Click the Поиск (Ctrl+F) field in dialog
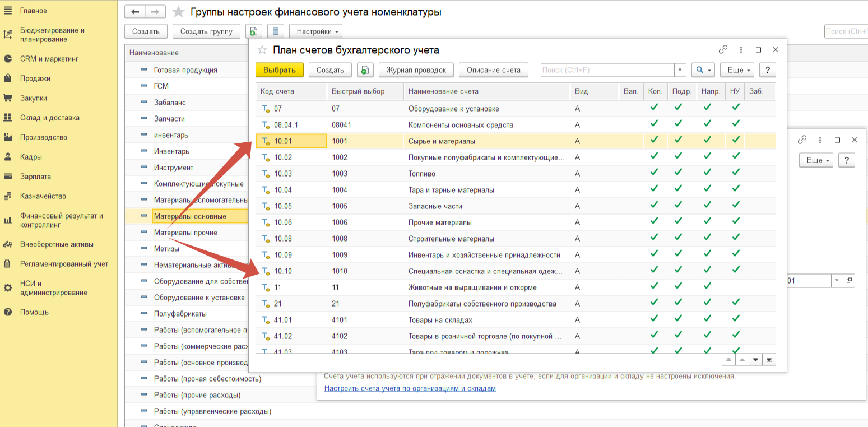This screenshot has height=427, width=868. [608, 69]
